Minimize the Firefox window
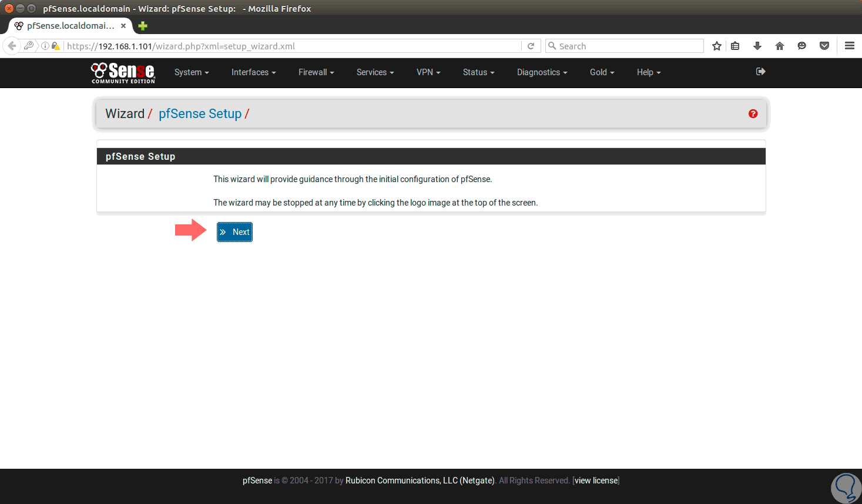Viewport: 862px width, 504px height. (20, 8)
